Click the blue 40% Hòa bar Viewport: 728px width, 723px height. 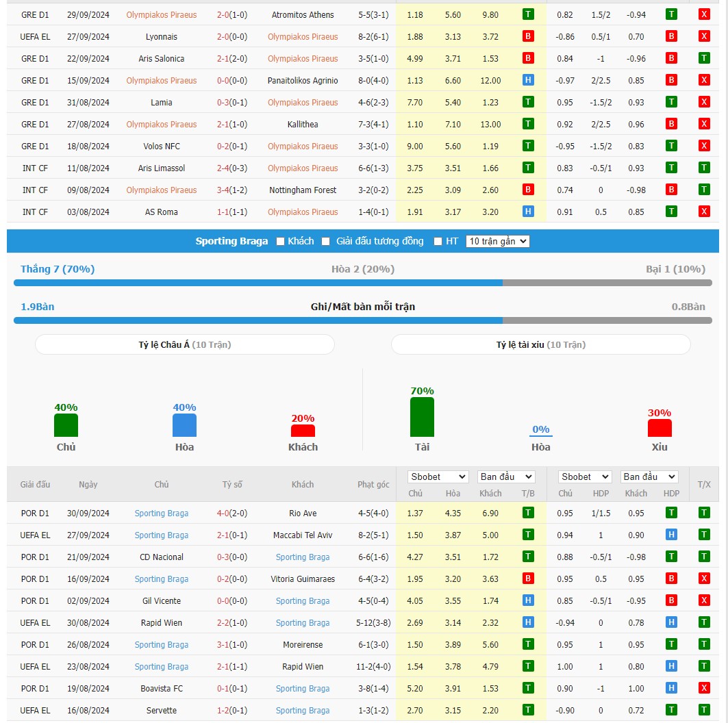(184, 426)
